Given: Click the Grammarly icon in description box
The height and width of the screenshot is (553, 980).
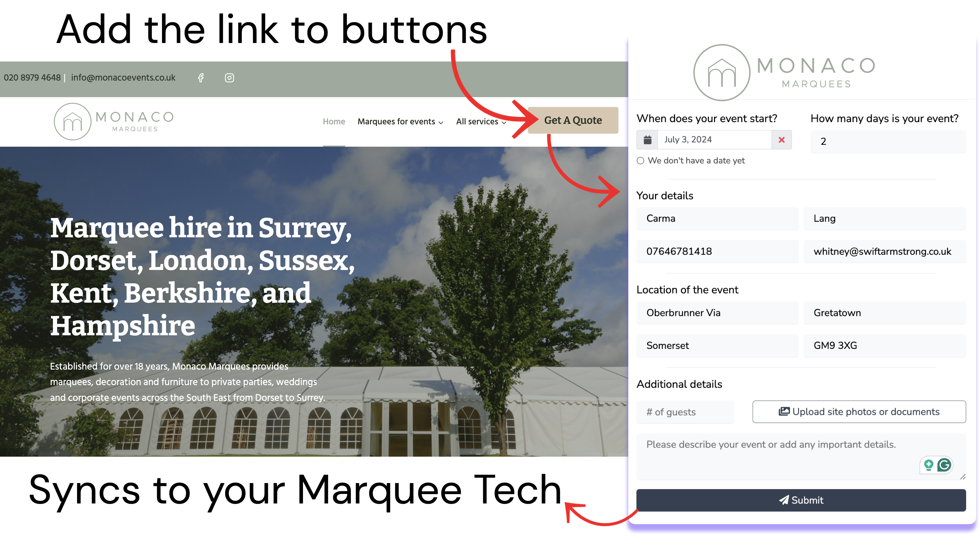Looking at the screenshot, I should point(945,465).
